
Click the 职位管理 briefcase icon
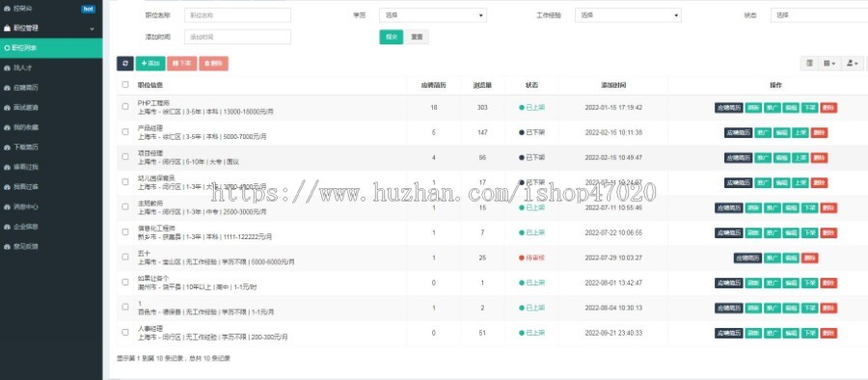pos(7,28)
